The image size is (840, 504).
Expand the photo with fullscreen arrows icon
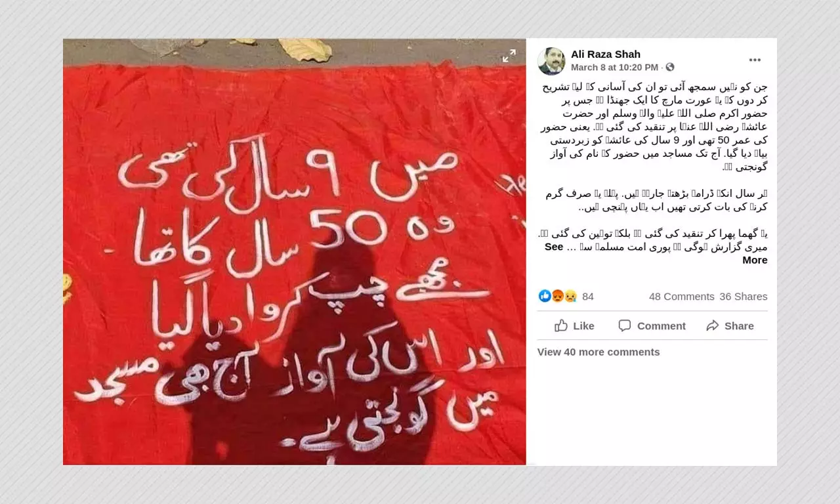click(509, 56)
